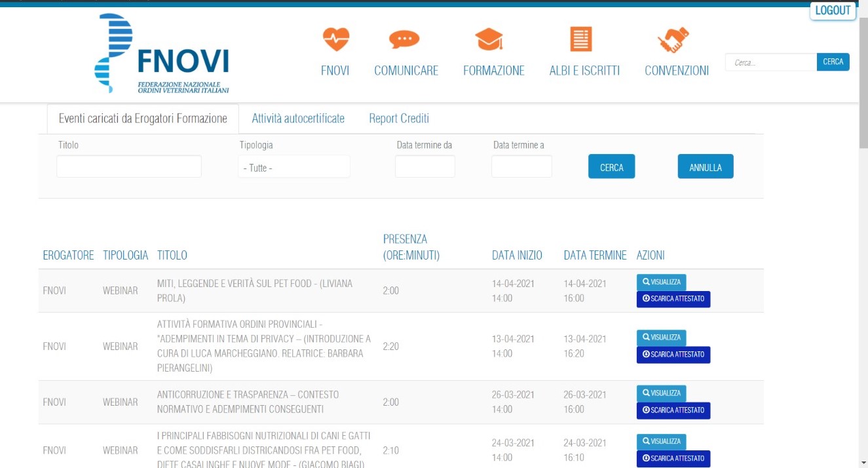868x468 pixels.
Task: Click the LOGOUT button
Action: [833, 11]
